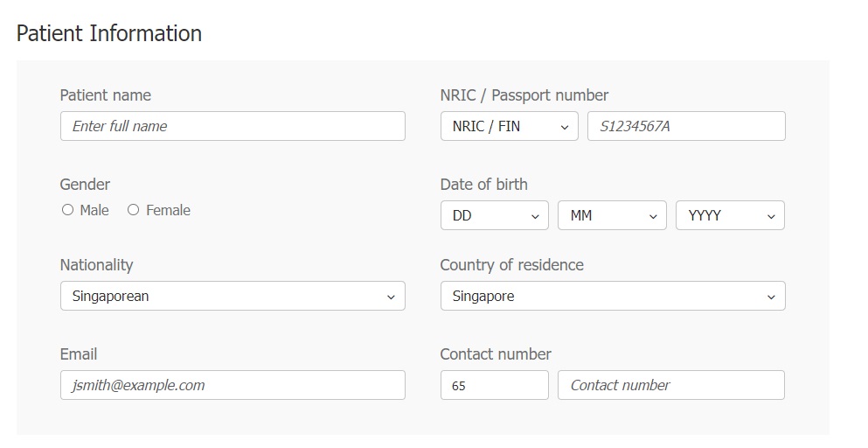Viewport: 868px width, 448px height.
Task: Expand the Country of residence dropdown
Action: point(613,296)
